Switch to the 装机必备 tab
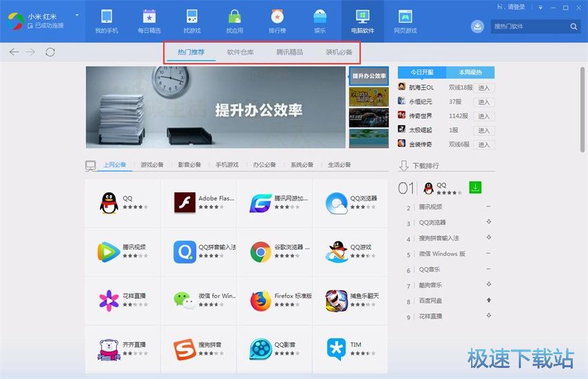Viewport: 588px width, 379px height. 339,52
